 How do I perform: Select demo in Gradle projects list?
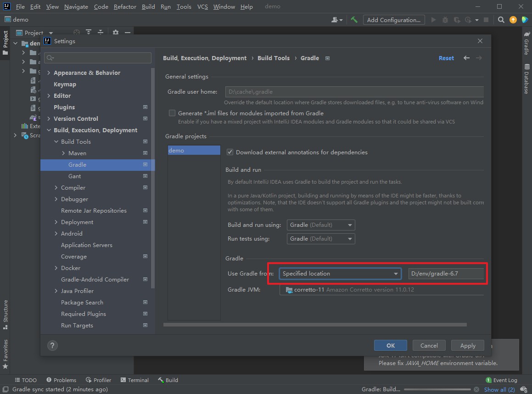194,150
